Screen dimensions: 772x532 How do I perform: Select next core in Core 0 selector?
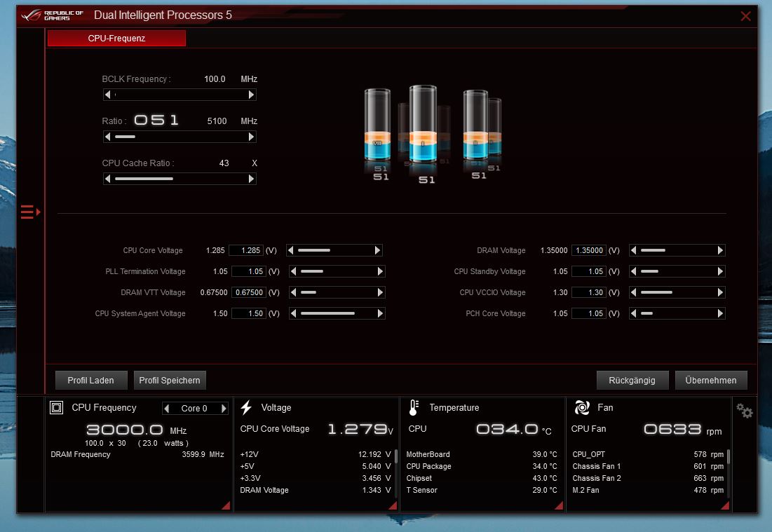click(224, 409)
